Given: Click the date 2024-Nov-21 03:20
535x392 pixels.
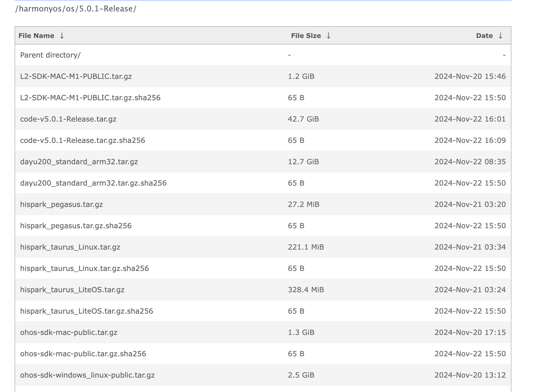Looking at the screenshot, I should pos(470,204).
